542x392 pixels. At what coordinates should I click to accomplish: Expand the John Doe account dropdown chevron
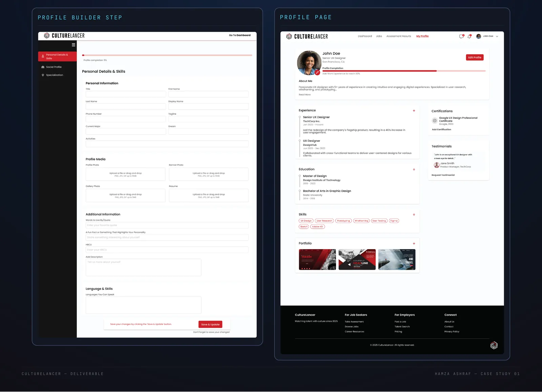(x=497, y=36)
